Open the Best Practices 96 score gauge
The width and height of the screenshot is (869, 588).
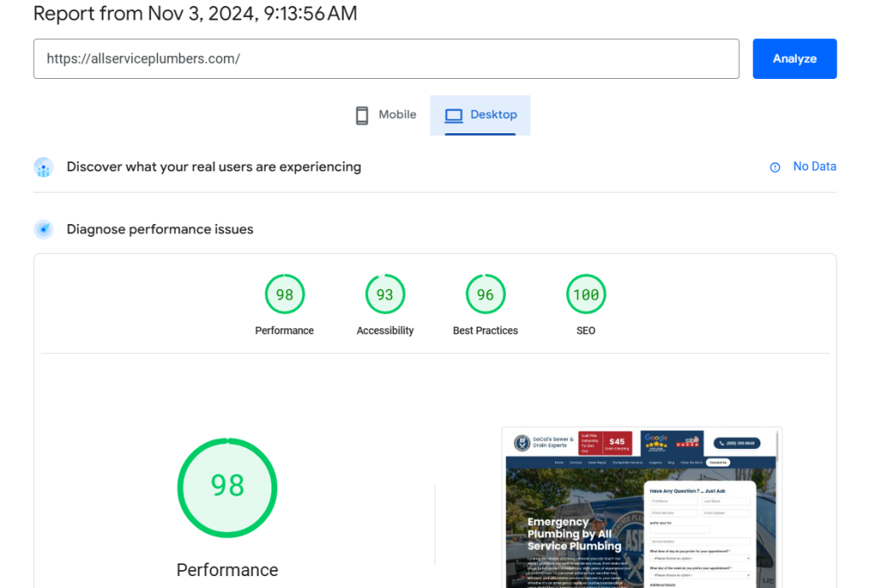(485, 295)
